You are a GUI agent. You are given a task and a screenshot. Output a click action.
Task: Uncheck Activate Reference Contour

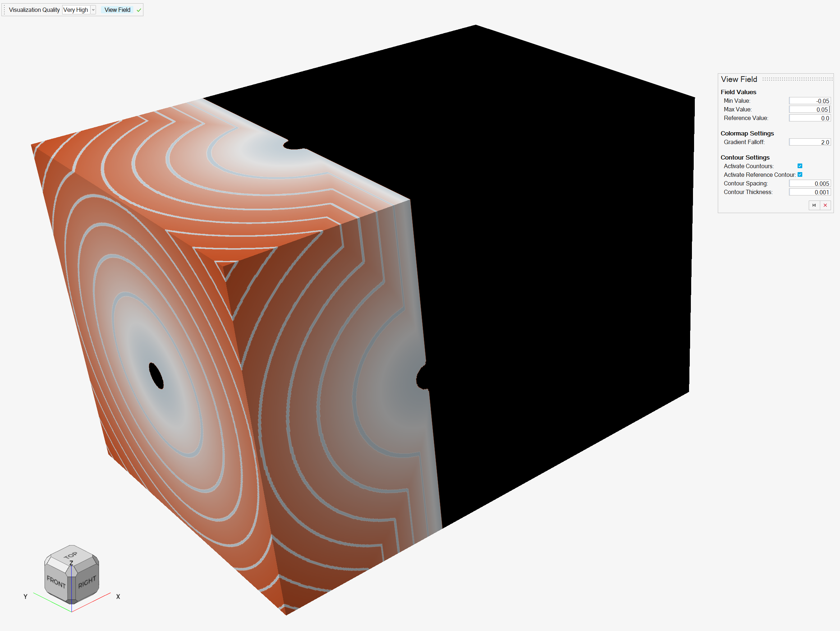coord(800,175)
